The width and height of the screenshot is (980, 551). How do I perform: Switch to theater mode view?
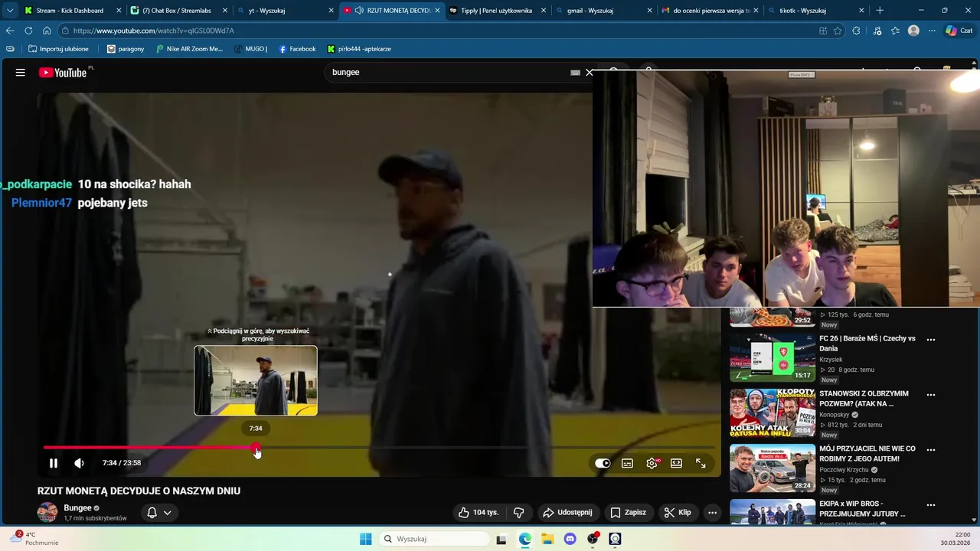pyautogui.click(x=676, y=463)
